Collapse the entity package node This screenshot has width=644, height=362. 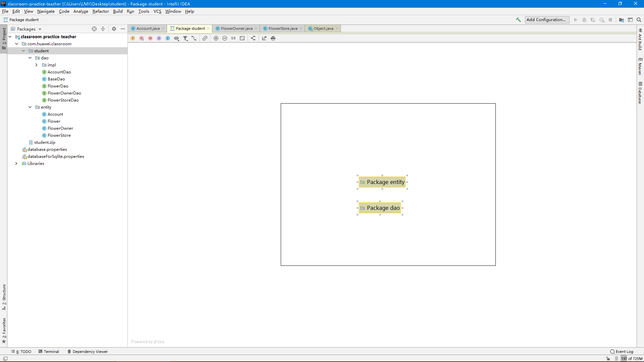tap(30, 107)
